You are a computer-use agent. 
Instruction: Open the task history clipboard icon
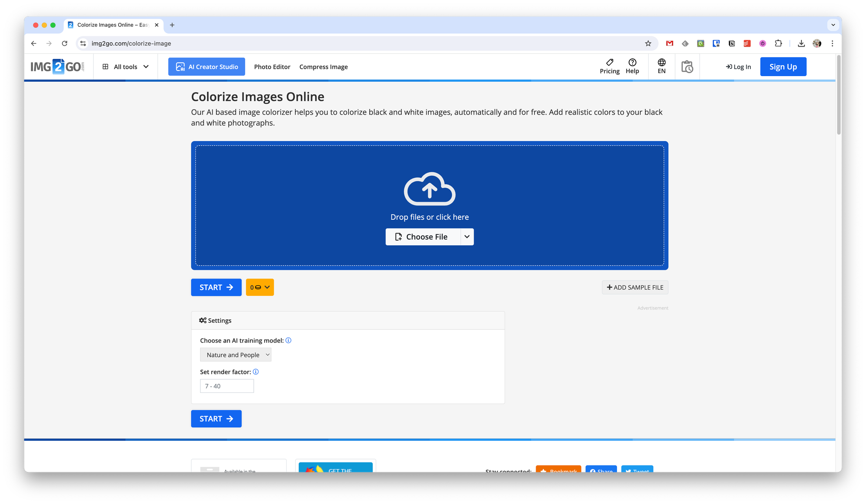tap(687, 67)
